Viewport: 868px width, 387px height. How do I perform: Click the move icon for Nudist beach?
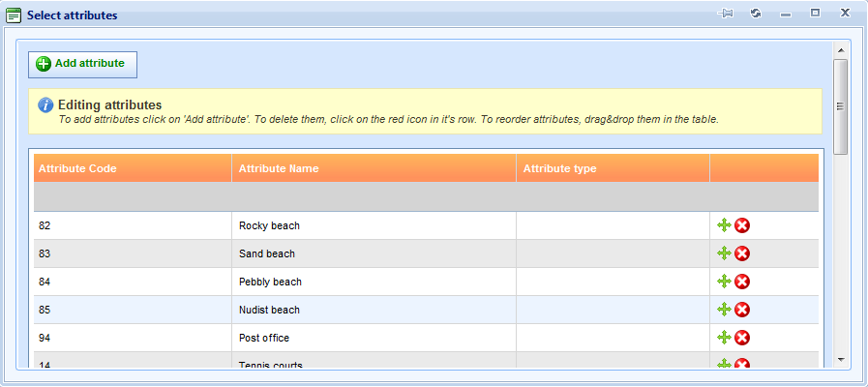pyautogui.click(x=724, y=310)
